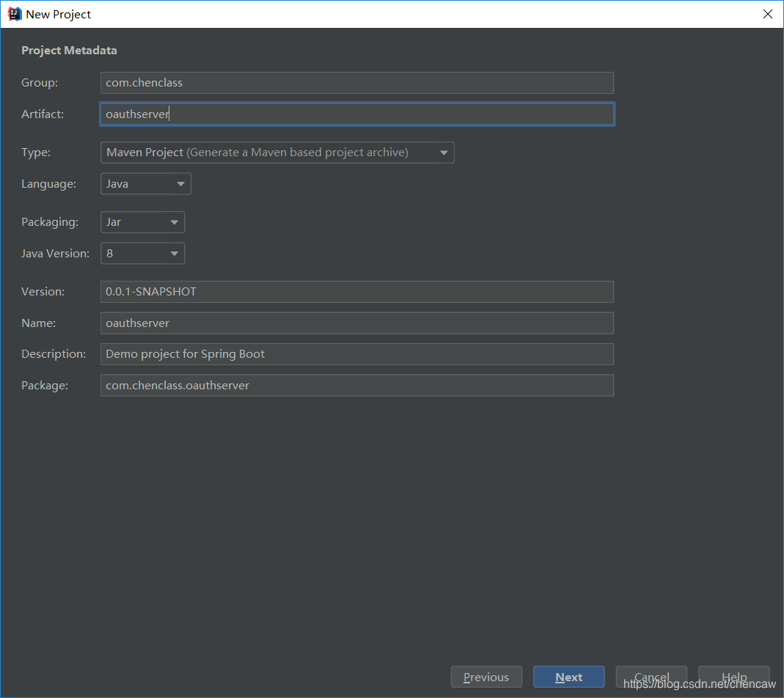Click the Language: label
Screen dimensions: 784x698
tap(49, 184)
